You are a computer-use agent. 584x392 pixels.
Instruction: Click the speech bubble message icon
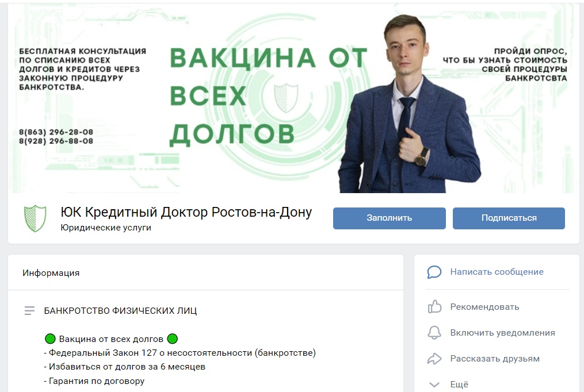point(434,272)
